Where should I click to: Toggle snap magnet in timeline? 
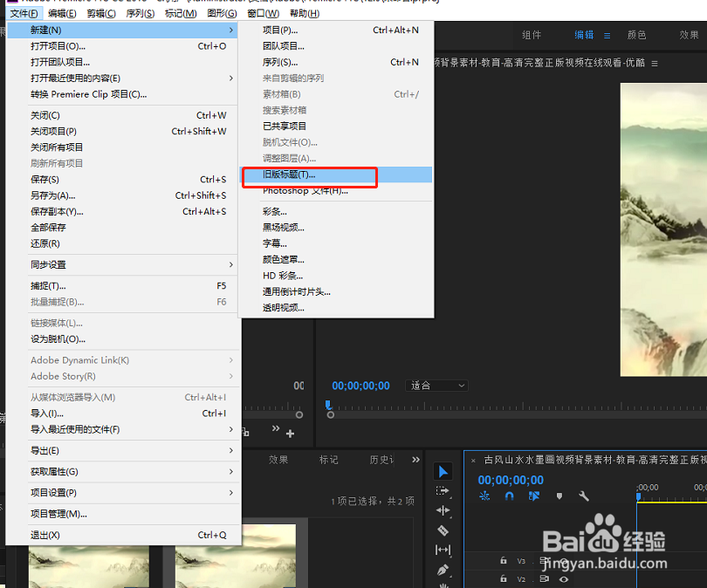pyautogui.click(x=509, y=496)
